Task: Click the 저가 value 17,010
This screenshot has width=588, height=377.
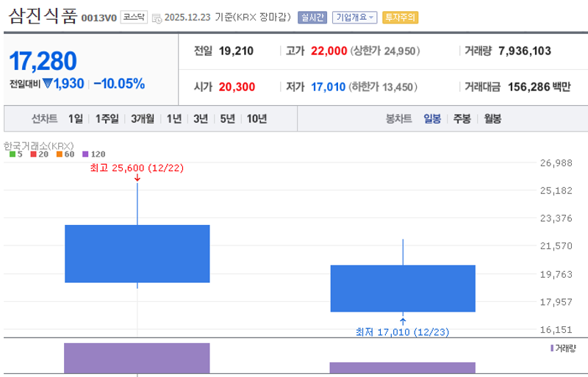Action: (328, 87)
